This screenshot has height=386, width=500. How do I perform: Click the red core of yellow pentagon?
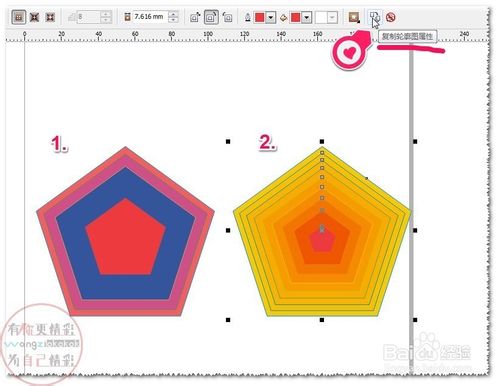[x=322, y=241]
